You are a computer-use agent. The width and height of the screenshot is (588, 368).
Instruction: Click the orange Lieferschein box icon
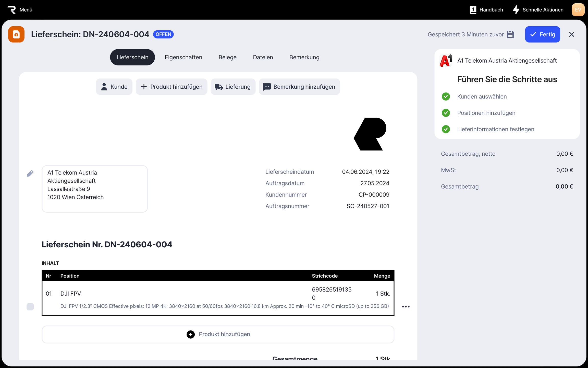click(x=16, y=34)
